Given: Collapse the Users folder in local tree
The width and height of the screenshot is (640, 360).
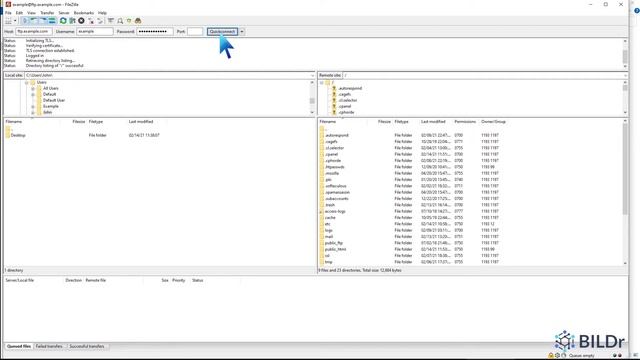Looking at the screenshot, I should click(x=27, y=82).
